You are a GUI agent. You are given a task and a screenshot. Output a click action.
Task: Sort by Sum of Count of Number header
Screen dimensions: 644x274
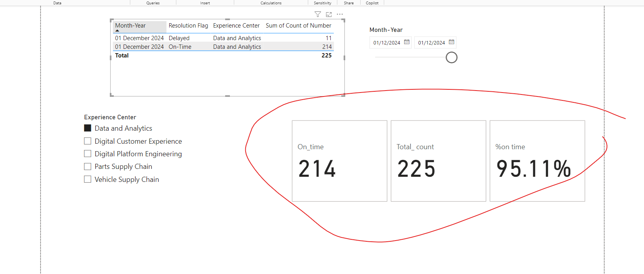coord(298,26)
